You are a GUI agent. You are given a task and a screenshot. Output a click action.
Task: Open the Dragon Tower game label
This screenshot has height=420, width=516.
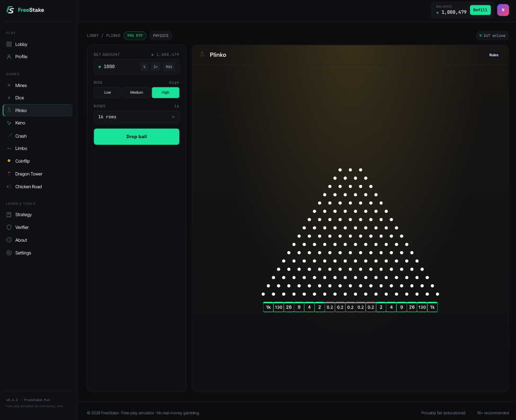pyautogui.click(x=29, y=174)
